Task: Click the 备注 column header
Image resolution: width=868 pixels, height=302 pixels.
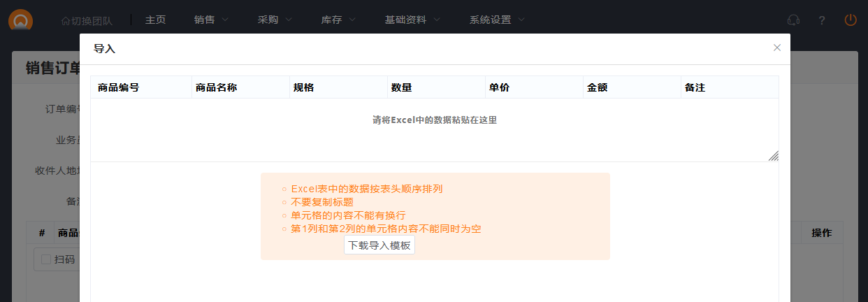Action: click(x=695, y=87)
